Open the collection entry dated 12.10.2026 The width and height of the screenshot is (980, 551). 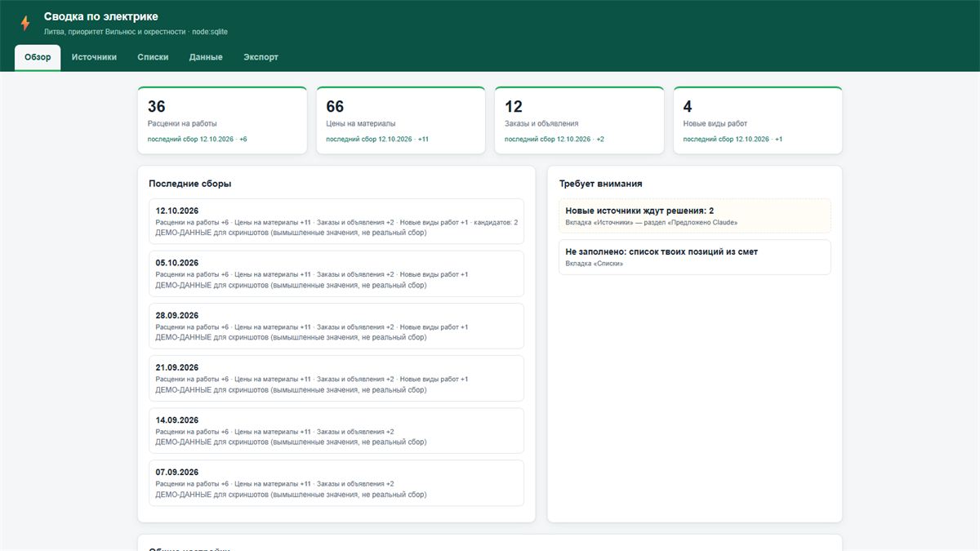click(336, 221)
